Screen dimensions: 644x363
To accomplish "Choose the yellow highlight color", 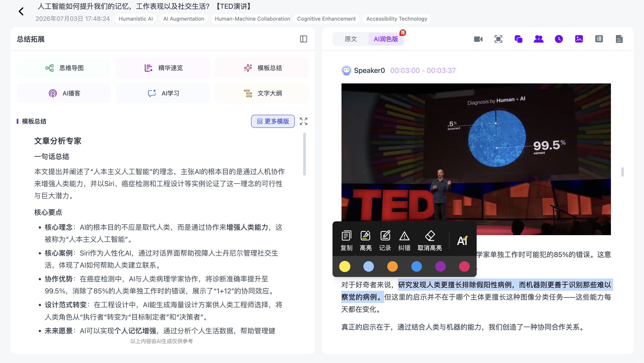I will 345,266.
